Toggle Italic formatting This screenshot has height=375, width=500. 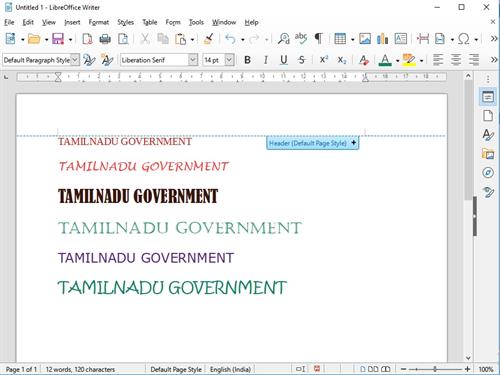pos(266,60)
